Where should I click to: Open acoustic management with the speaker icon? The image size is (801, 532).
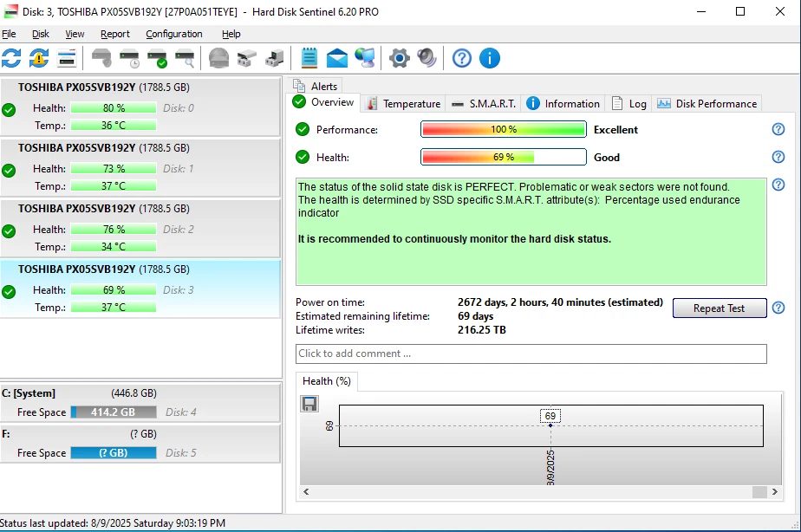pyautogui.click(x=426, y=58)
